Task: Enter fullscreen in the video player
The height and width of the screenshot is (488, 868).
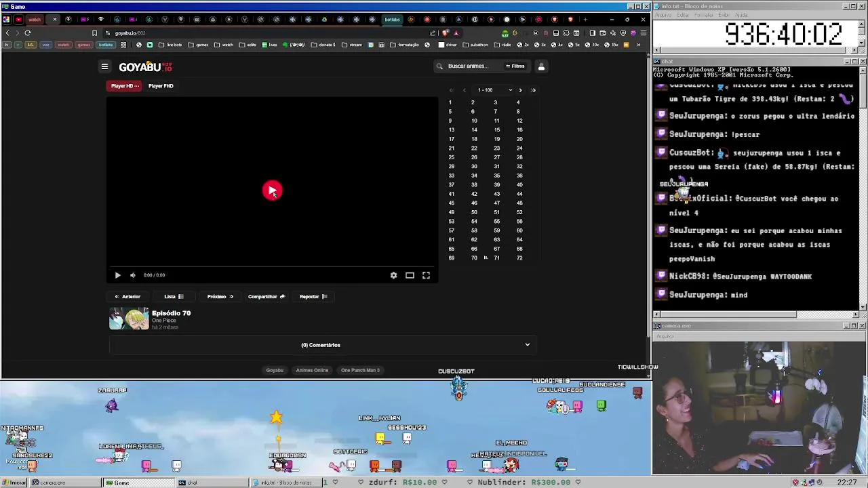Action: tap(426, 275)
